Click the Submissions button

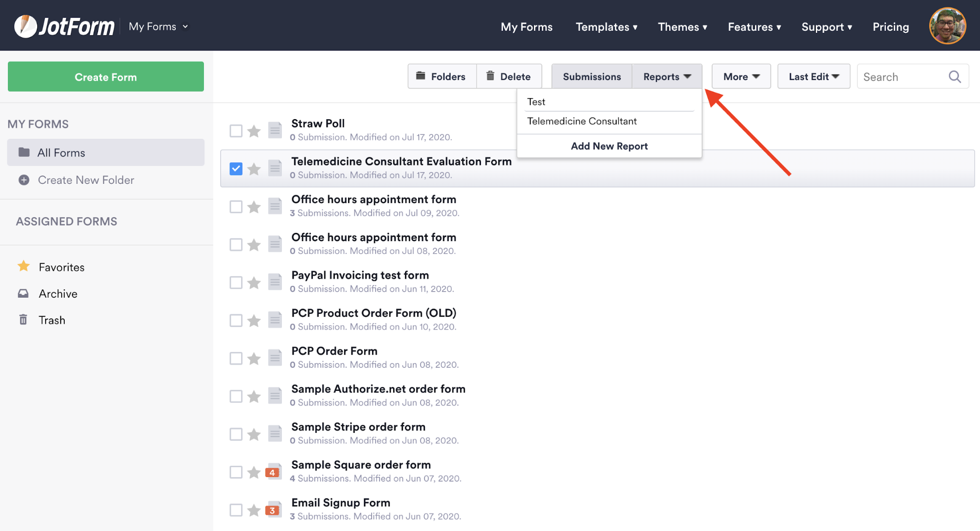pos(591,76)
